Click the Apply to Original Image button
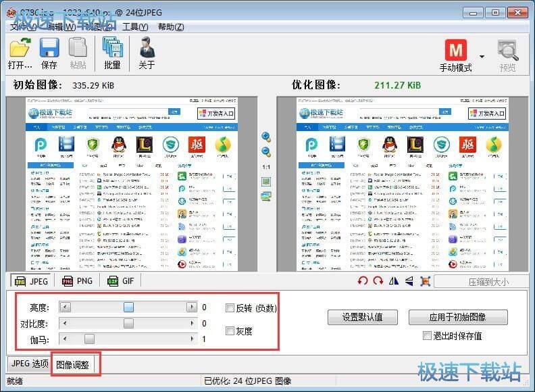This screenshot has width=535, height=392. (x=458, y=317)
